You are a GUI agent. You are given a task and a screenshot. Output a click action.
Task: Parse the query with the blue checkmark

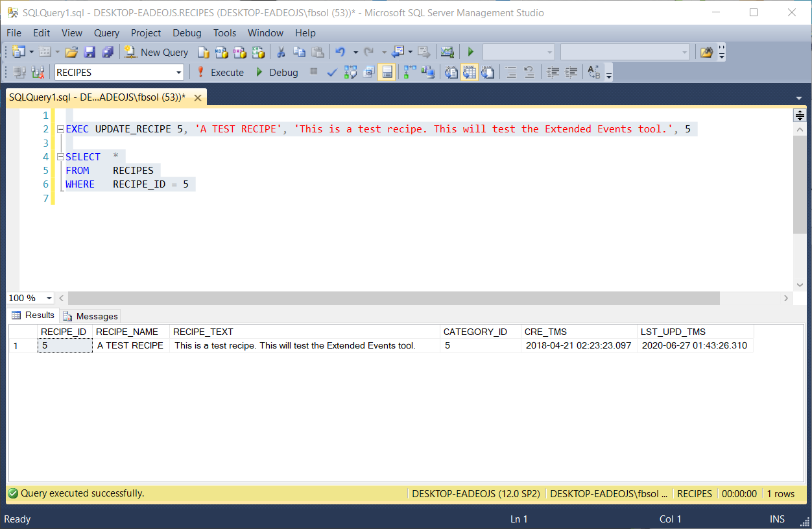tap(331, 72)
